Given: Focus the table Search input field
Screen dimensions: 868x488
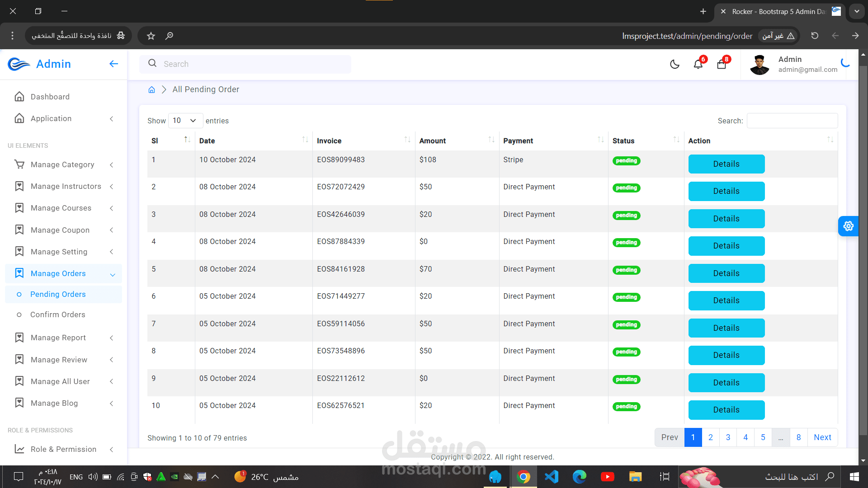Looking at the screenshot, I should tap(792, 121).
